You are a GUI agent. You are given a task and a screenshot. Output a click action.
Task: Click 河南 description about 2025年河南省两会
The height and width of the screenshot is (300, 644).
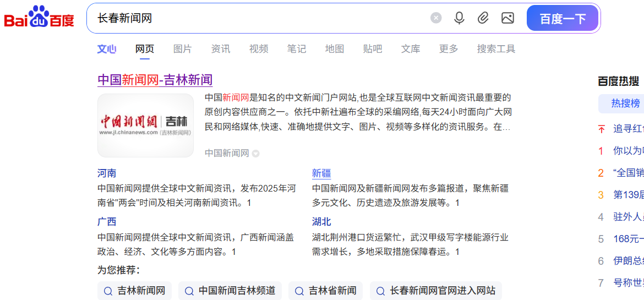(197, 195)
